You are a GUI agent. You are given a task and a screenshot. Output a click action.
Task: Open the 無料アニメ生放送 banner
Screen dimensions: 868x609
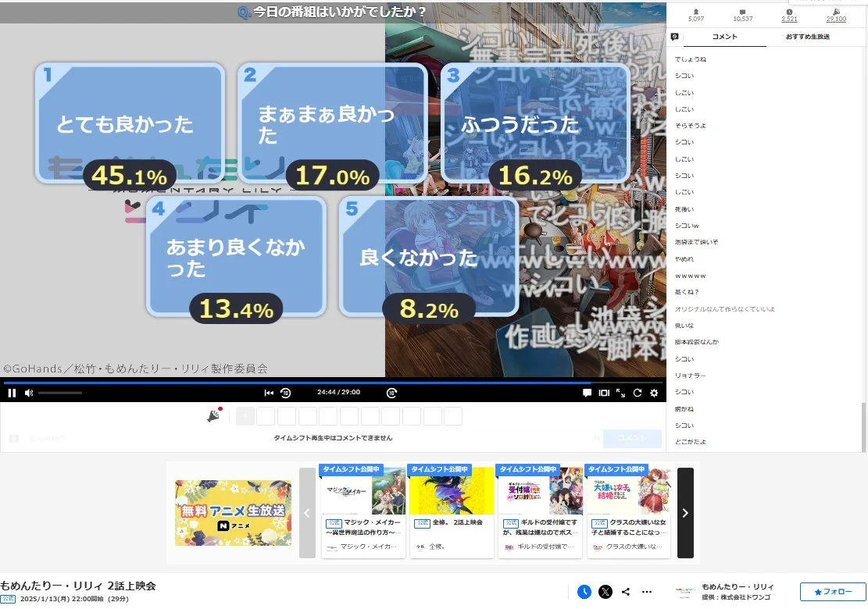233,513
